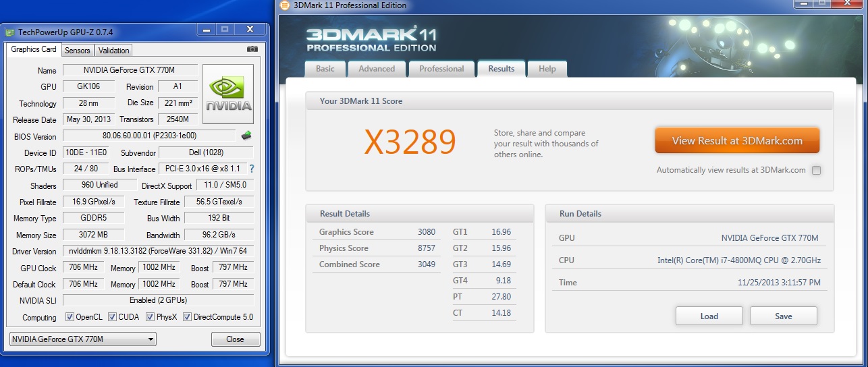Switch to Graphics Card tab
The height and width of the screenshot is (367, 868).
click(34, 49)
